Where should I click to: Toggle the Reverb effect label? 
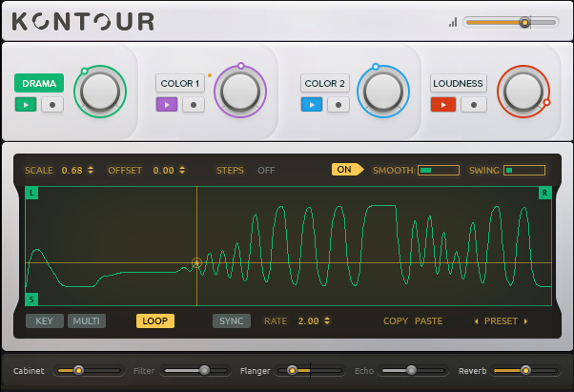[473, 371]
